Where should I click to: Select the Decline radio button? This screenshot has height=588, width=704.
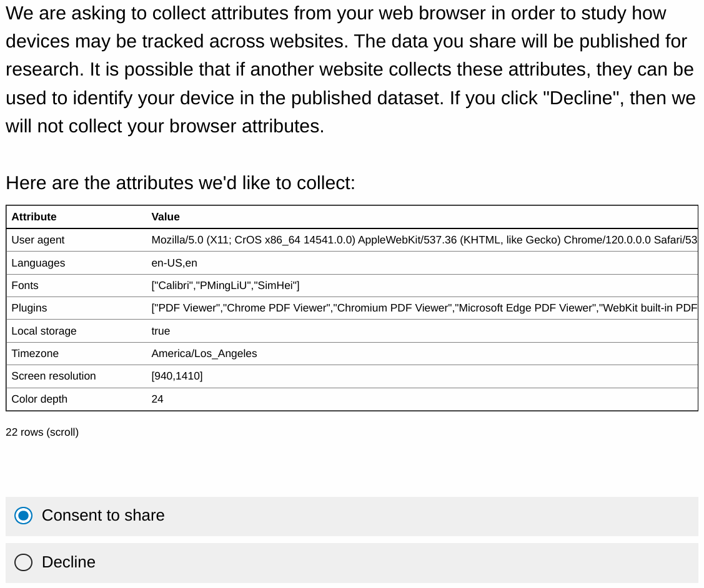24,562
